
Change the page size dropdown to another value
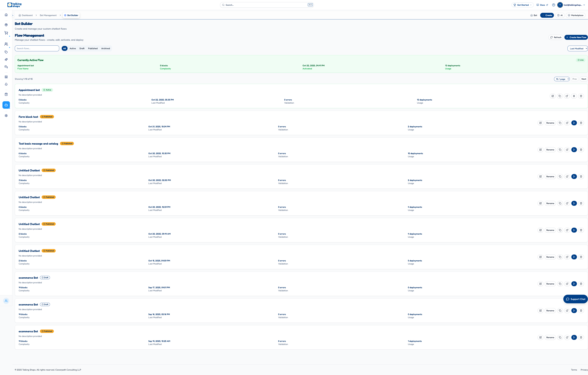click(562, 79)
